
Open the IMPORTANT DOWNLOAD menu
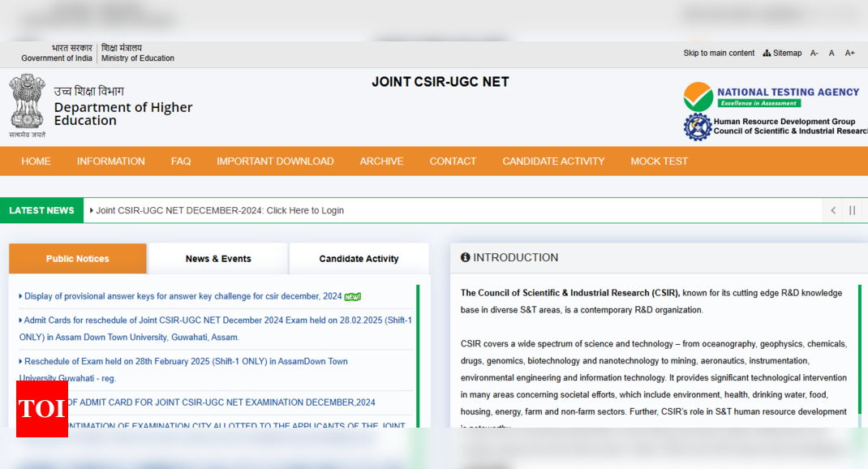click(275, 161)
